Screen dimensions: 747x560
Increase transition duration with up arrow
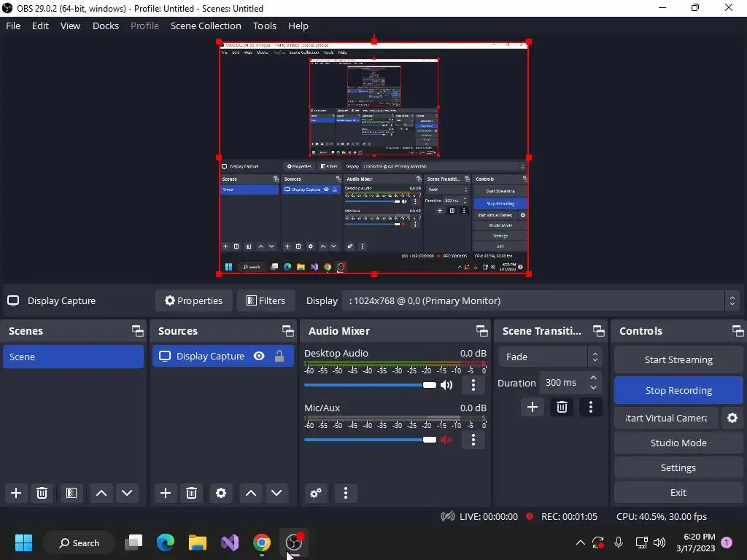[x=593, y=378]
